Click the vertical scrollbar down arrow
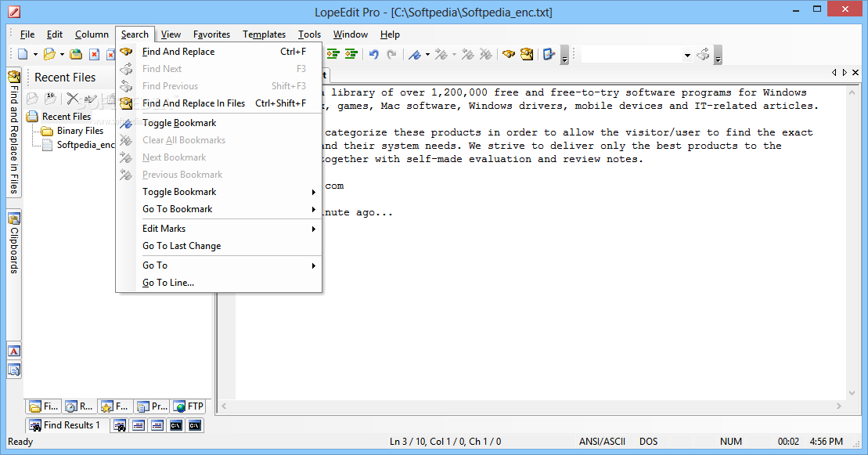This screenshot has width=868, height=455. (852, 393)
